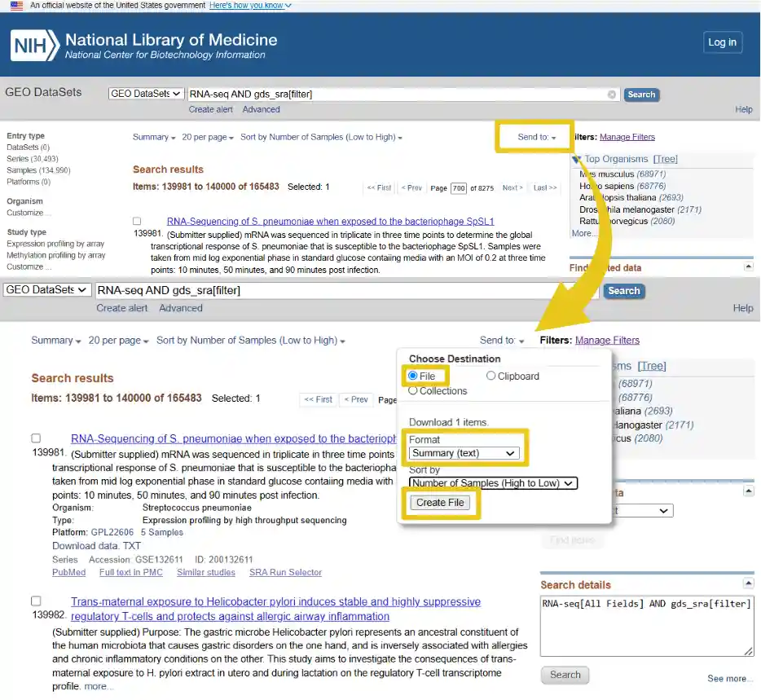Go to upper First page link
The image size is (761, 700).
pos(379,188)
